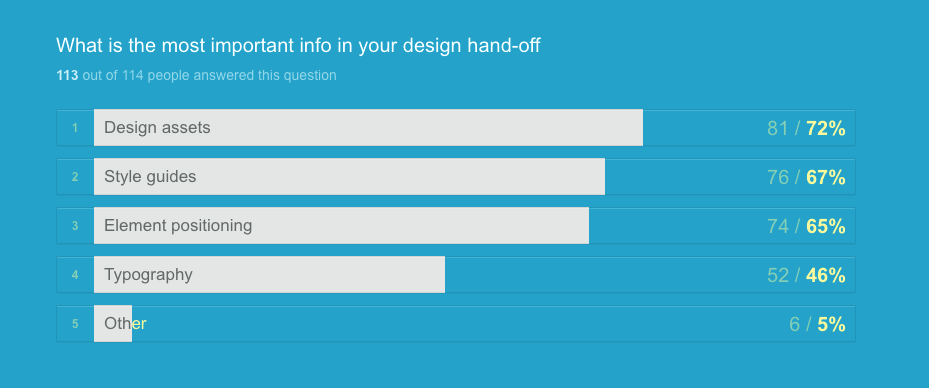Click the 72% percentage value
929x388 pixels.
pyautogui.click(x=825, y=128)
